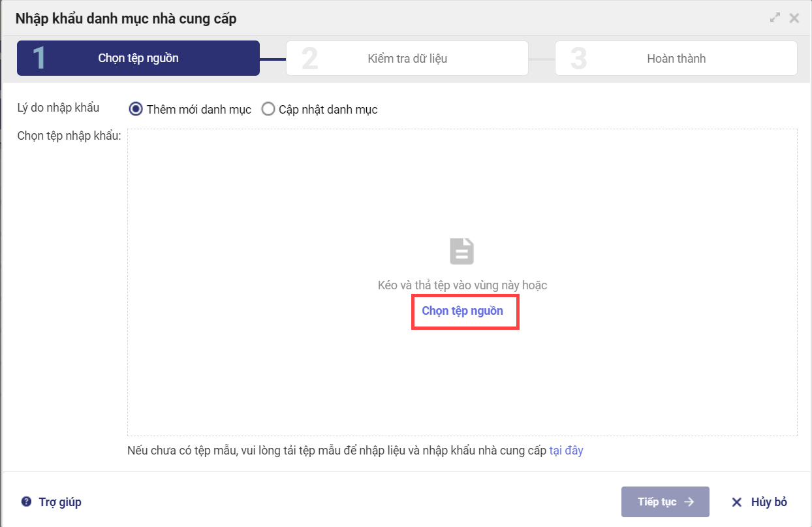The image size is (812, 527).
Task: Download the template via 'tại đây' link
Action: pos(566,450)
